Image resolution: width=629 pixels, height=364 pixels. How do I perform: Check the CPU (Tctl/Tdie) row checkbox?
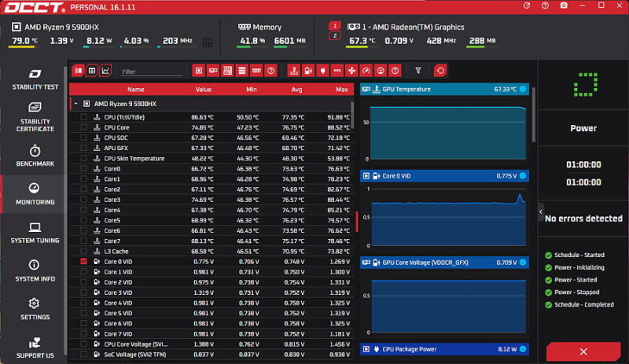pos(83,117)
